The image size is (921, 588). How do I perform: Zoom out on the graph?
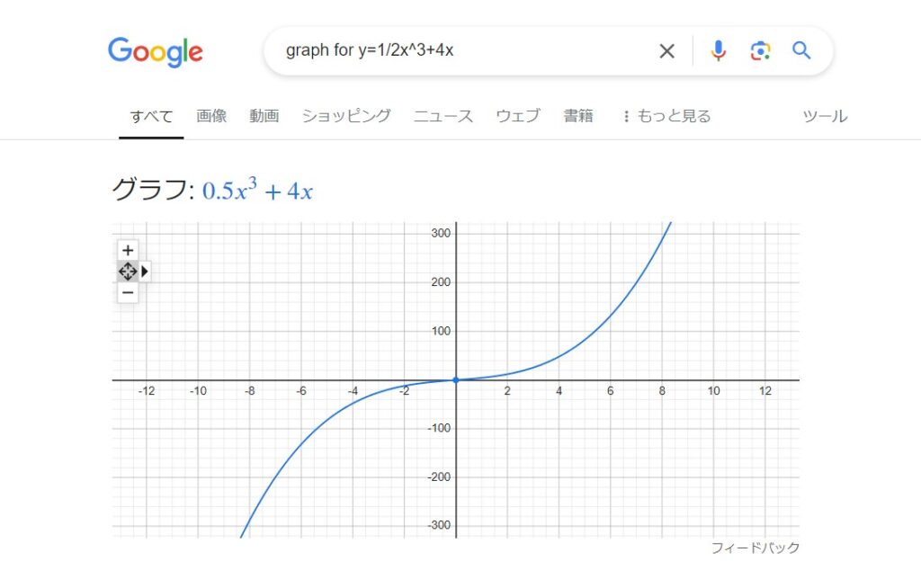tap(128, 292)
